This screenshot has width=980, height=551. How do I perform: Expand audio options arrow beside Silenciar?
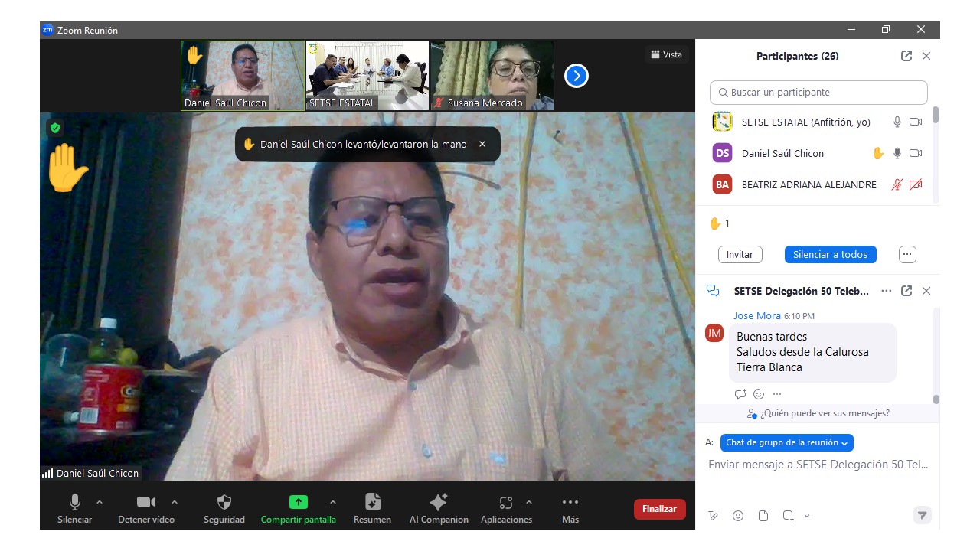[100, 502]
